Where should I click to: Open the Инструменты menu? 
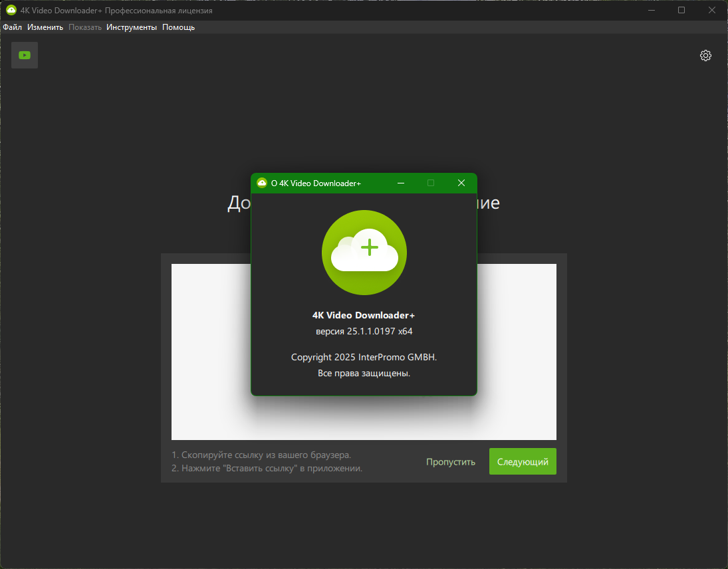click(132, 27)
